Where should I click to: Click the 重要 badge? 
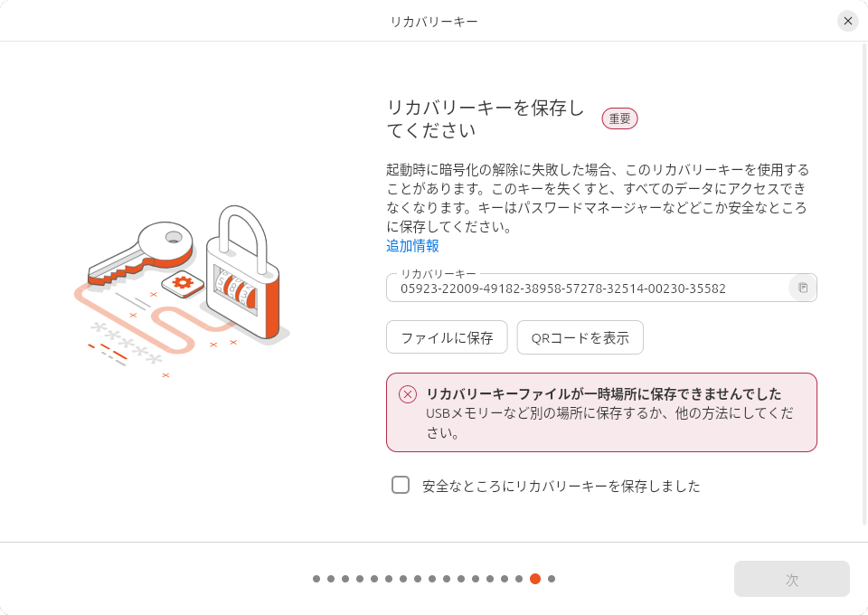[x=619, y=118]
